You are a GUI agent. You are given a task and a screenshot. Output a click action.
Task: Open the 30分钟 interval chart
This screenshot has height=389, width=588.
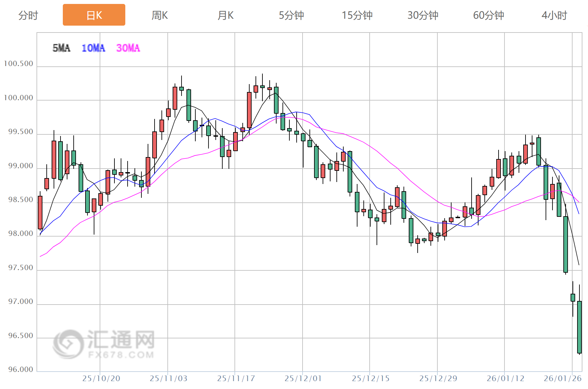pos(423,15)
